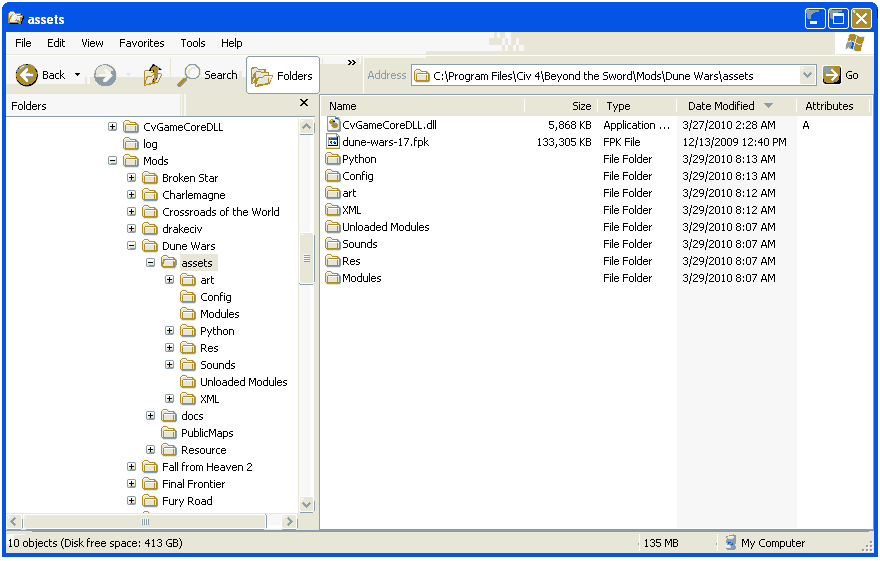The image size is (880, 561).
Task: Select Res folder icon in file list
Action: [x=333, y=261]
